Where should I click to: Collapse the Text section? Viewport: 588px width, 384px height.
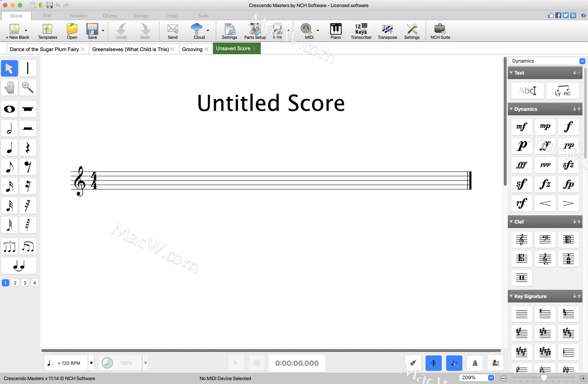tap(511, 73)
